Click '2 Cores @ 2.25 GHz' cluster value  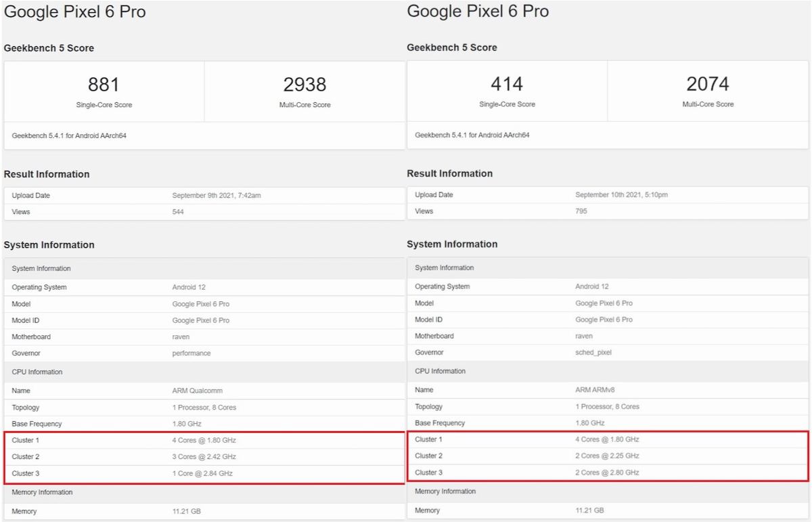tap(607, 456)
